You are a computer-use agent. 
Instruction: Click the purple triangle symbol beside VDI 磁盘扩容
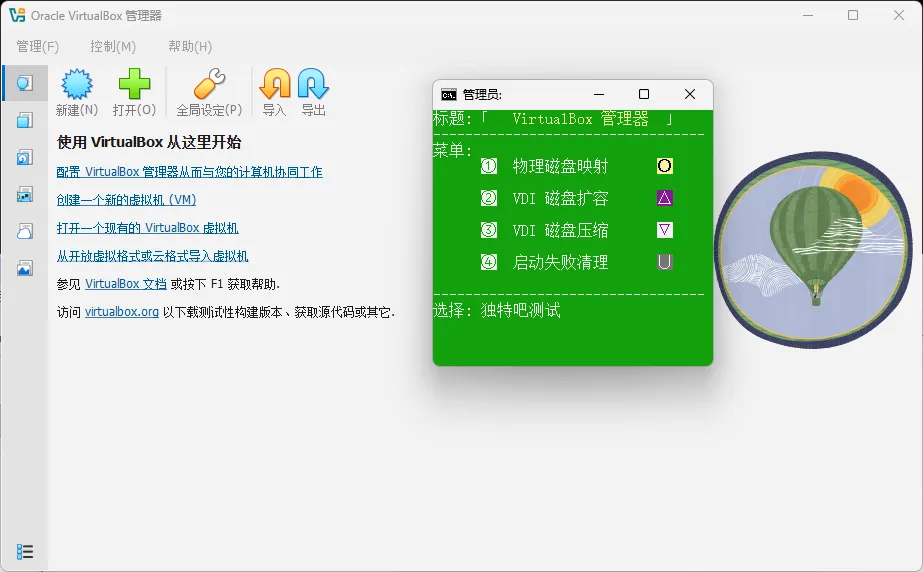(665, 198)
